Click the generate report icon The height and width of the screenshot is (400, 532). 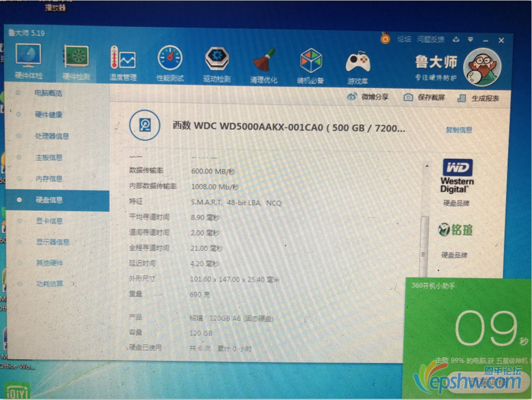pos(461,98)
